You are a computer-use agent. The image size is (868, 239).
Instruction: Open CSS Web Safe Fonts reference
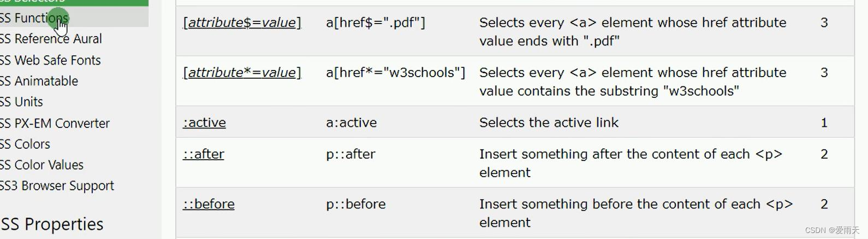coord(50,60)
